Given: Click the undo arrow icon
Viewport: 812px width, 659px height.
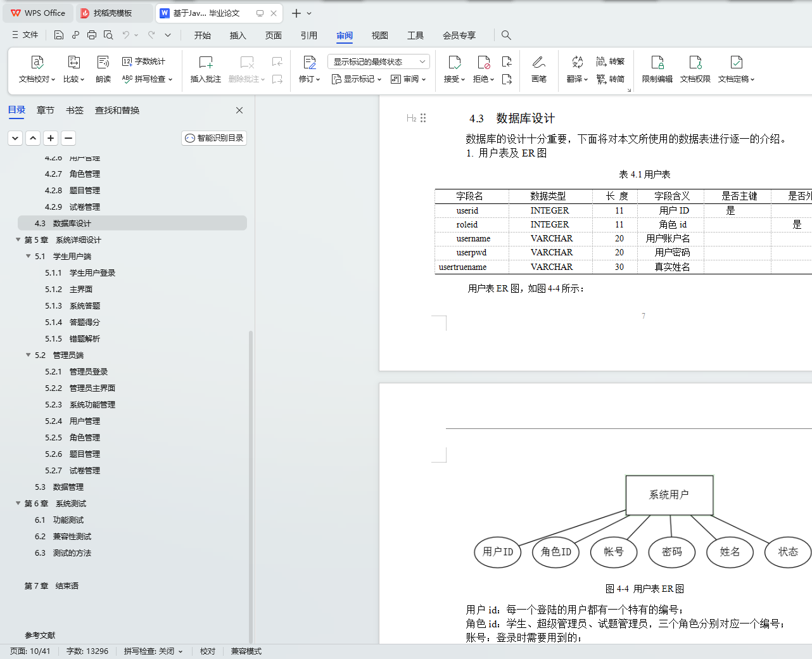Looking at the screenshot, I should (x=126, y=35).
